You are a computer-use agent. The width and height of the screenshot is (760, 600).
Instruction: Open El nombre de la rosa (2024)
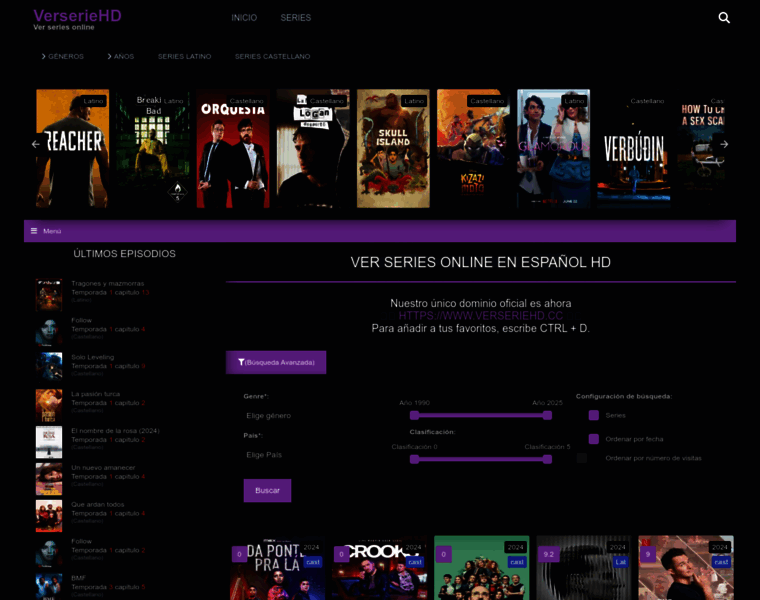[x=115, y=431]
